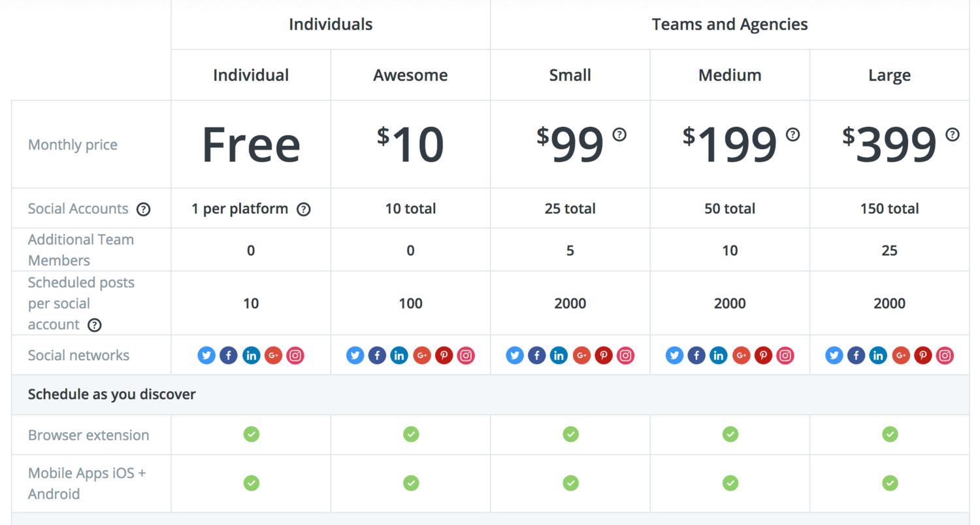Viewport: 980px width, 525px height.
Task: Click the Awesome plan column header
Action: pos(410,75)
